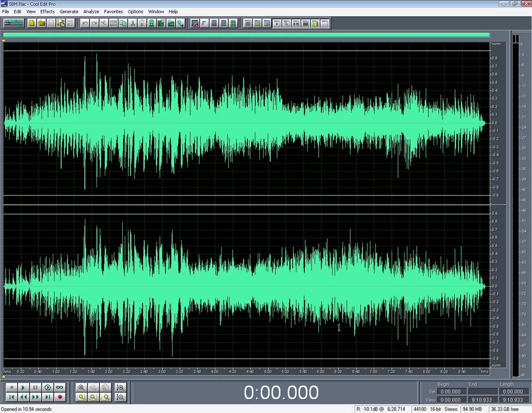This screenshot has height=413, width=532.
Task: Click the Zoom In Vertically icon
Action: (x=120, y=388)
